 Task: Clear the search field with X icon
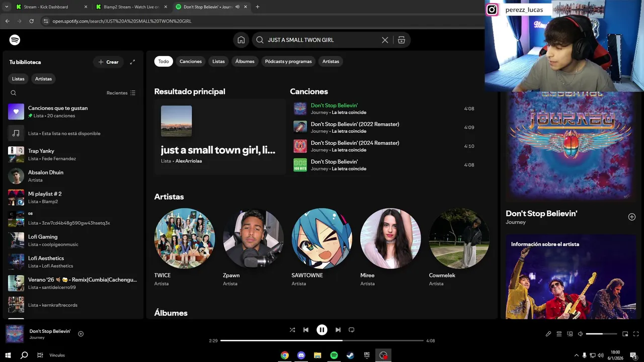(385, 40)
